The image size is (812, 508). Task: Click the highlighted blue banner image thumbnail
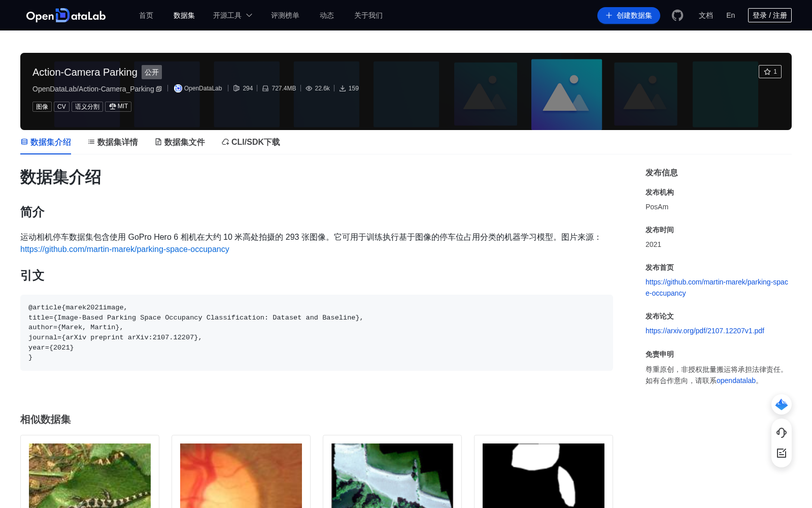(x=567, y=94)
